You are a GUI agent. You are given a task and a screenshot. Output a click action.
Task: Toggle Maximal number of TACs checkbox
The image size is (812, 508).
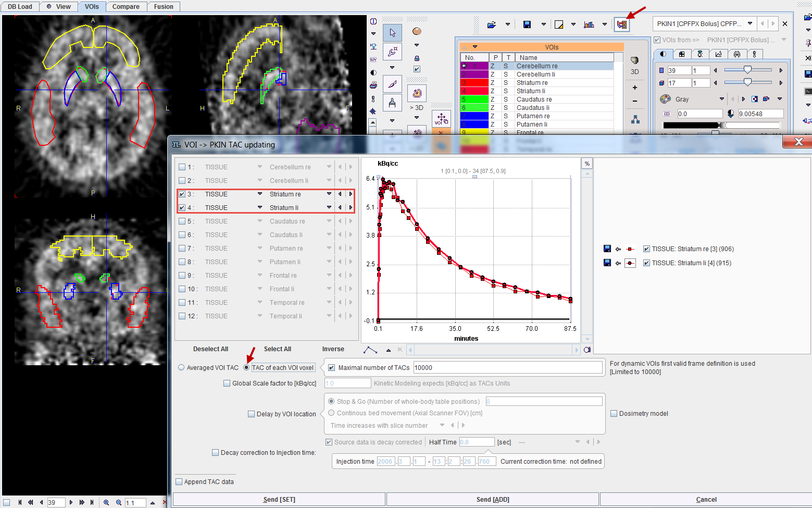click(x=332, y=368)
